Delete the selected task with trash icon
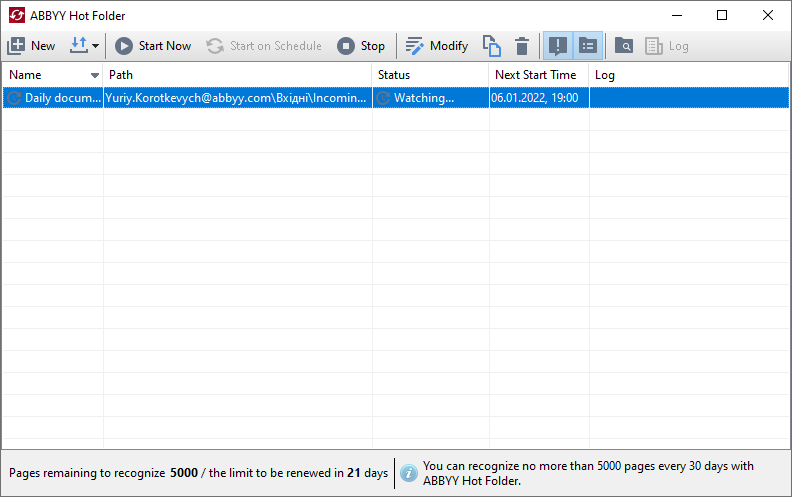The height and width of the screenshot is (497, 792). tap(522, 46)
